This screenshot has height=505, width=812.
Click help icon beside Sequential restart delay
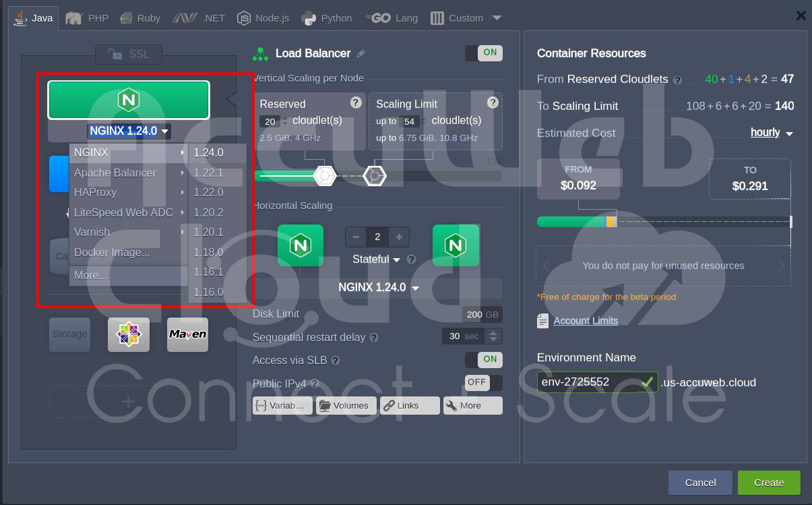374,337
